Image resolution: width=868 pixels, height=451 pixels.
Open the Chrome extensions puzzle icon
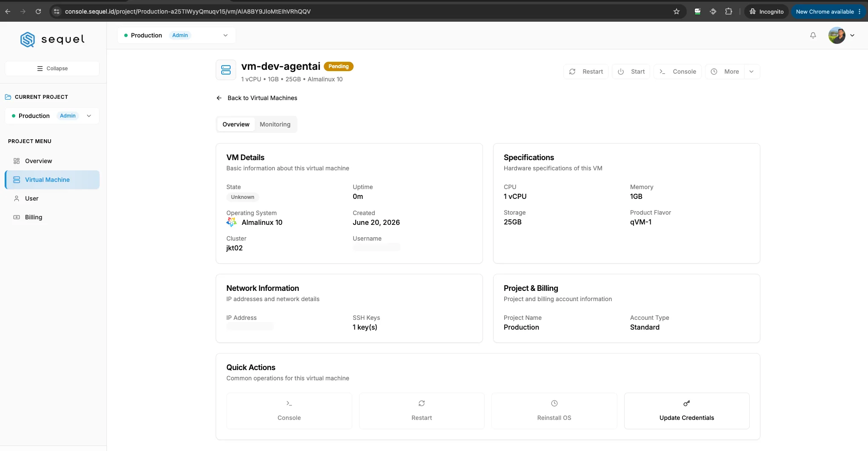tap(729, 11)
